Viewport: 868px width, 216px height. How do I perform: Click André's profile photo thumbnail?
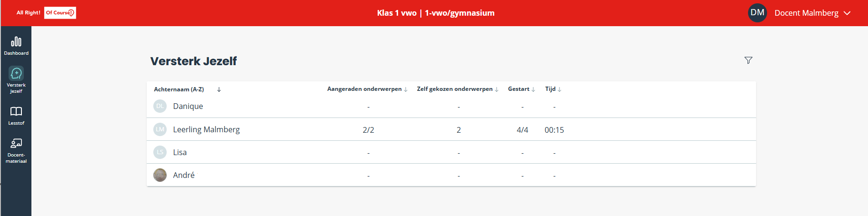click(160, 175)
